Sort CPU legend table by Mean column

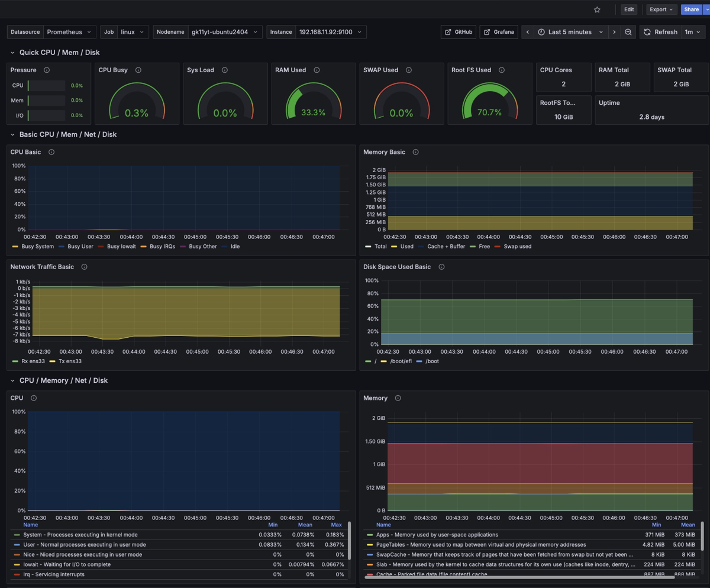[305, 525]
